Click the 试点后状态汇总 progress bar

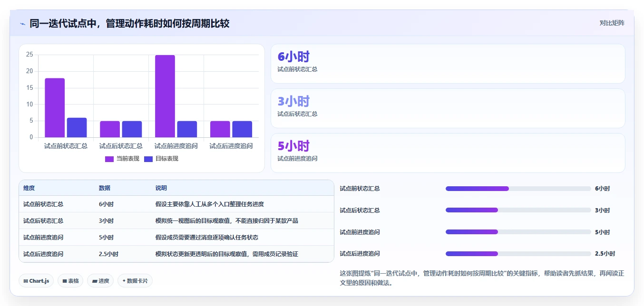coord(518,210)
